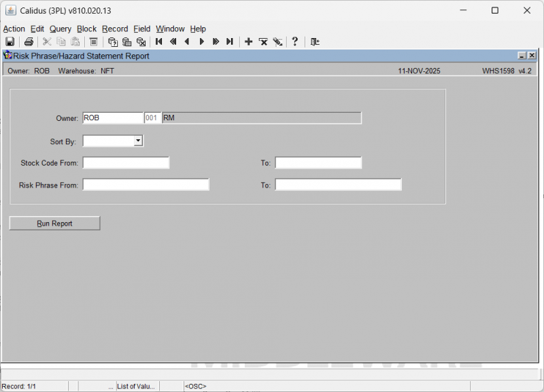This screenshot has width=544, height=392.
Task: Click the Owner input field
Action: [x=112, y=118]
